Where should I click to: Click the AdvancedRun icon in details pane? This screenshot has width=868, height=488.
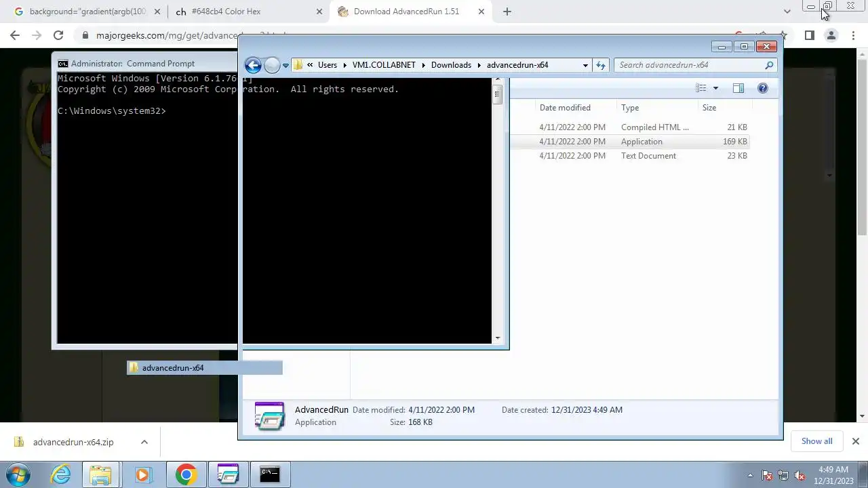pyautogui.click(x=269, y=415)
